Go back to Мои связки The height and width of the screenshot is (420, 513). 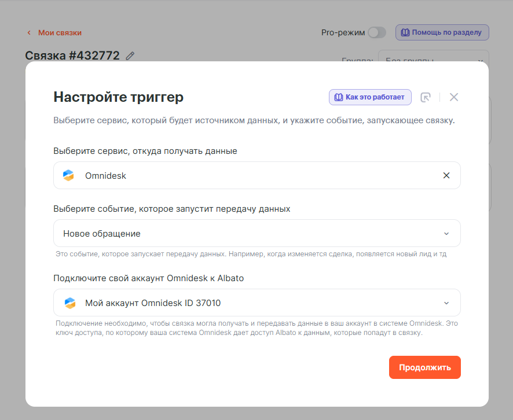tap(60, 33)
